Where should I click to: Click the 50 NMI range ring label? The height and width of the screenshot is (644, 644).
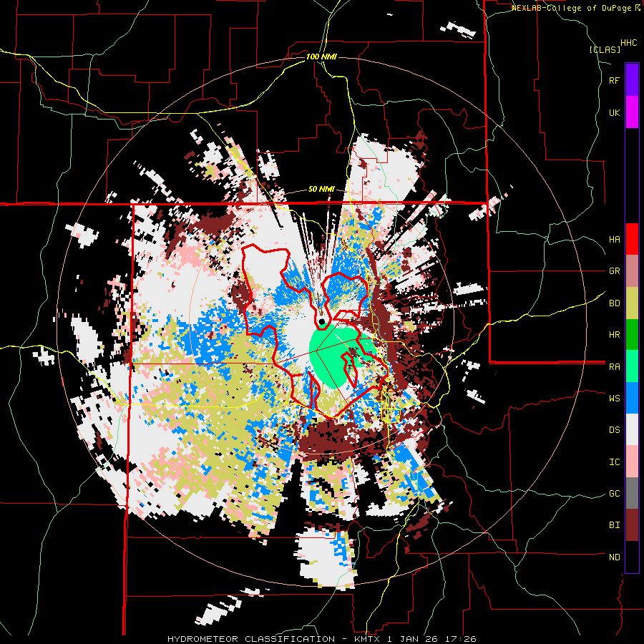click(x=321, y=190)
